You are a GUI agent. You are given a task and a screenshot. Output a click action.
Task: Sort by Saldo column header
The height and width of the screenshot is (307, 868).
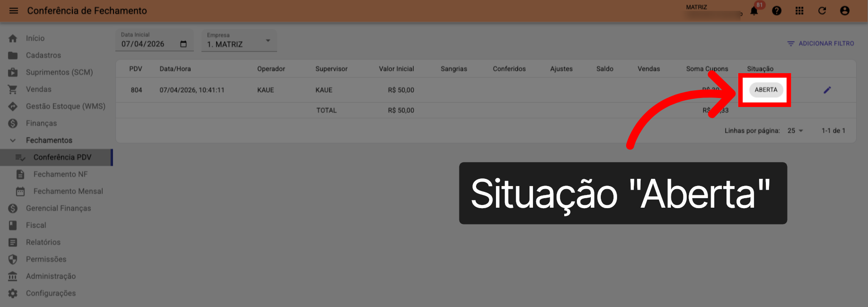[605, 69]
